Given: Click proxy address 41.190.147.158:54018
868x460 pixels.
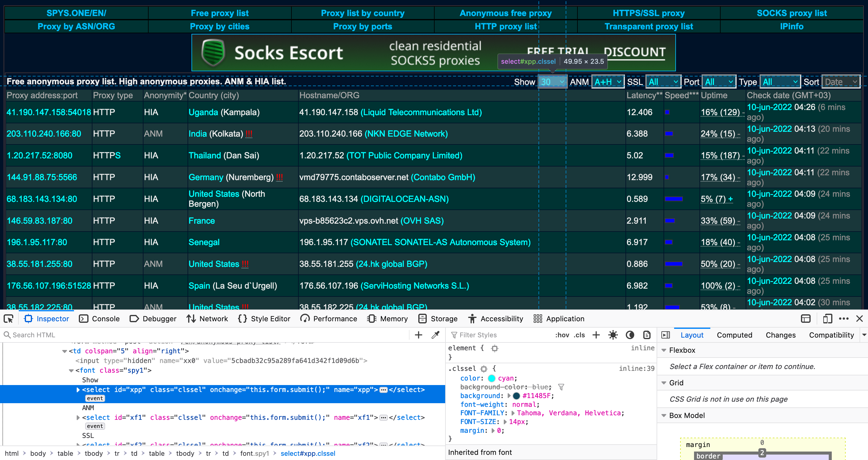Looking at the screenshot, I should point(49,112).
